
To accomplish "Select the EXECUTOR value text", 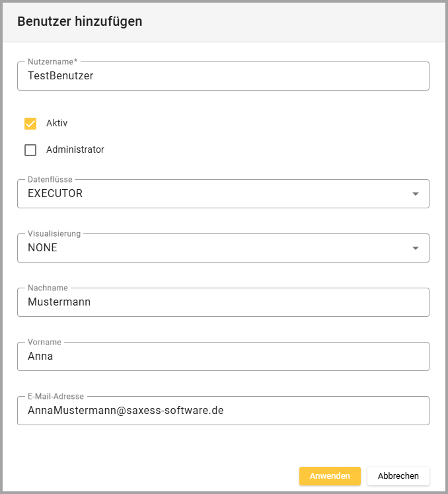I will click(56, 194).
